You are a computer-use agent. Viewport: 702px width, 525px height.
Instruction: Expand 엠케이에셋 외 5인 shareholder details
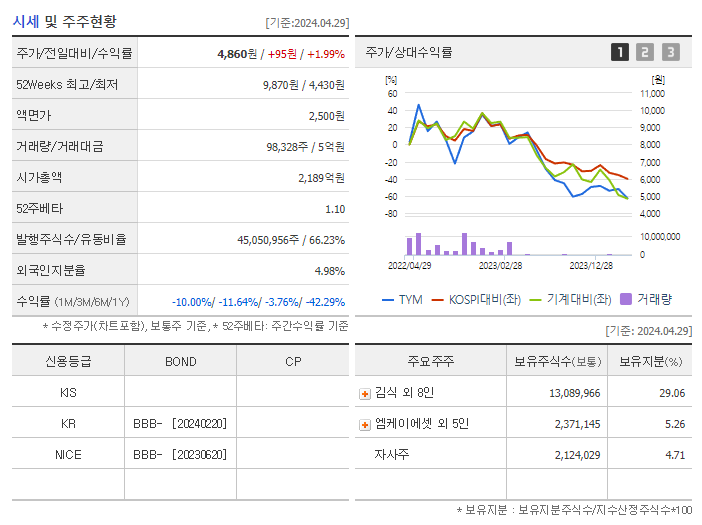(365, 425)
